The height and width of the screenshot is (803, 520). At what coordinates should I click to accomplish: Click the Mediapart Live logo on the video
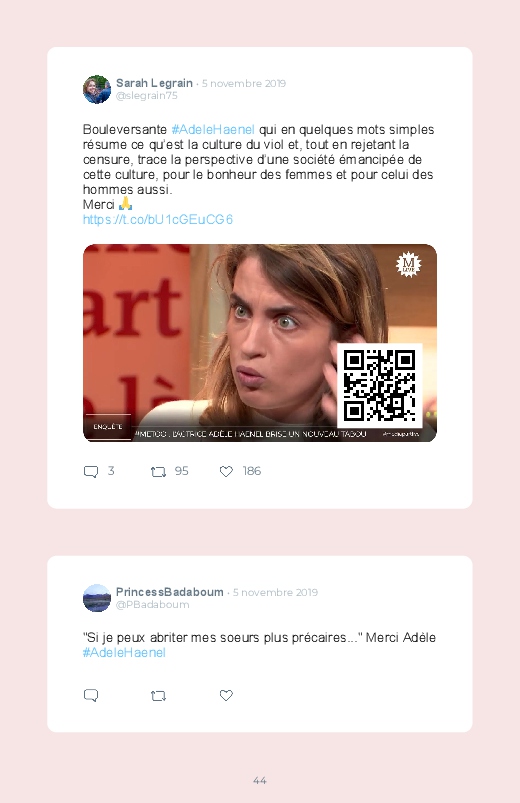pyautogui.click(x=408, y=264)
